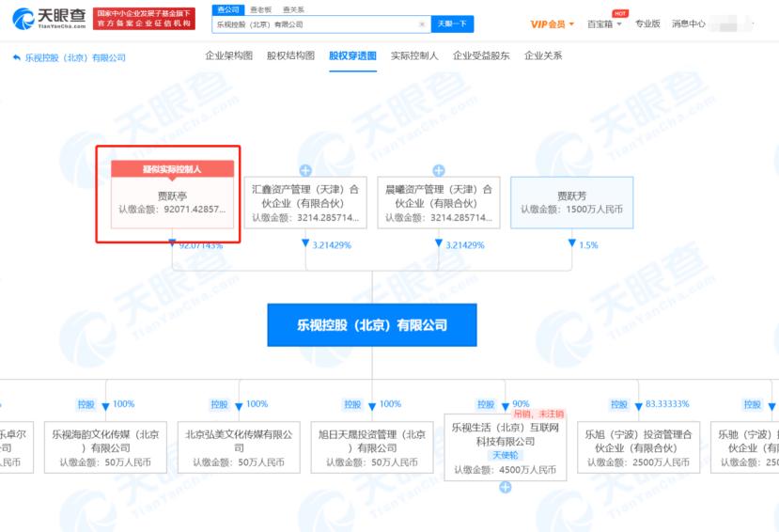Screen dimensions: 779x532
Task: Click the 晨曦资产管理（天津）合伙企业 card
Action: pos(439,203)
